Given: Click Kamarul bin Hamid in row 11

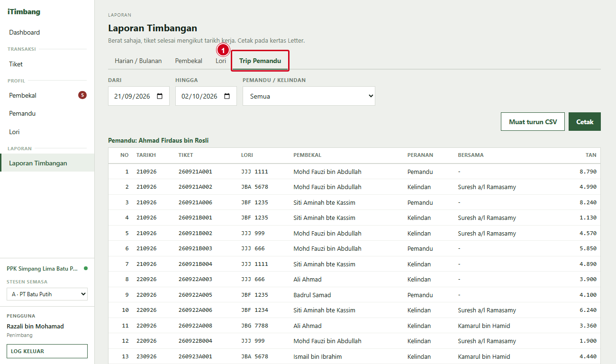Looking at the screenshot, I should pos(484,326).
